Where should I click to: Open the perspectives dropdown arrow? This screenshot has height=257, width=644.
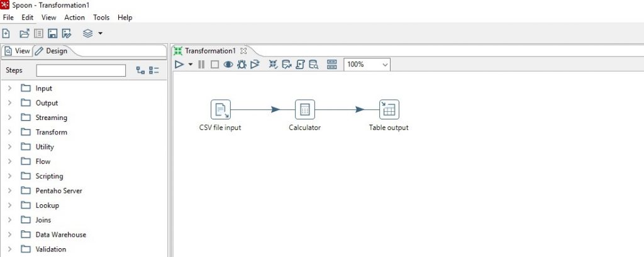click(x=100, y=33)
